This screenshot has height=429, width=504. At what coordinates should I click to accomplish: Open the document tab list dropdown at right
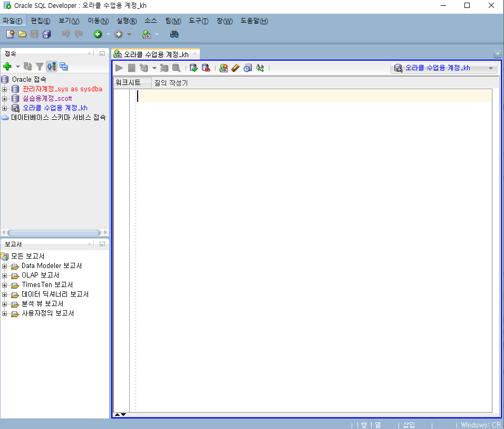pos(498,54)
